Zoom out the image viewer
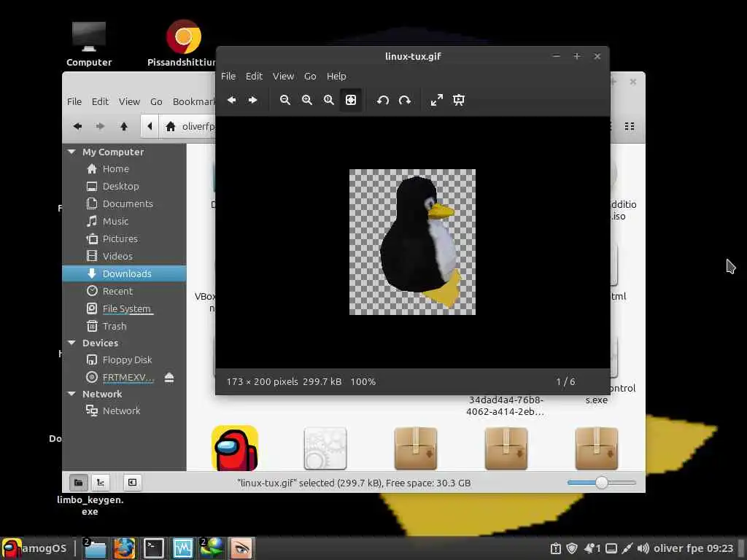747x560 pixels. tap(285, 100)
